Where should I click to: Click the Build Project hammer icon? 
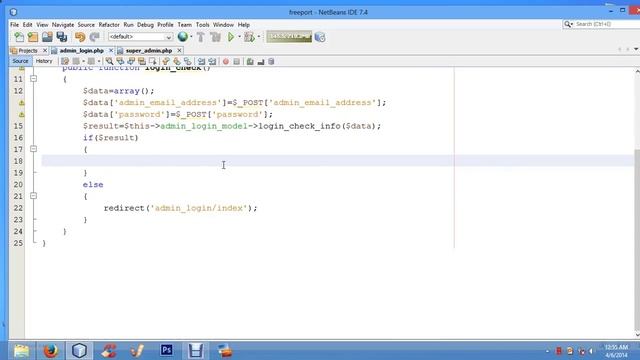click(200, 37)
